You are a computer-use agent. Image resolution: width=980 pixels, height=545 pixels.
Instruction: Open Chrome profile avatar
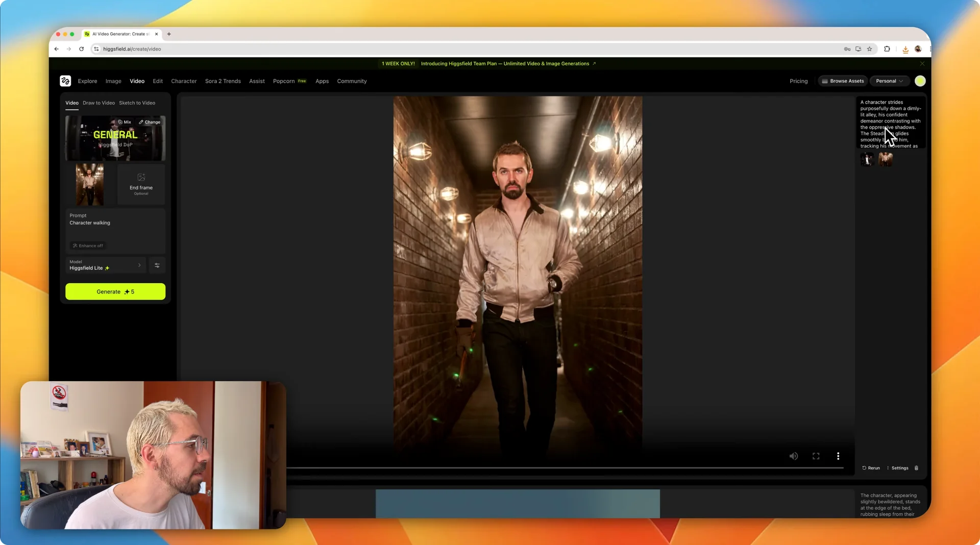[x=918, y=49]
